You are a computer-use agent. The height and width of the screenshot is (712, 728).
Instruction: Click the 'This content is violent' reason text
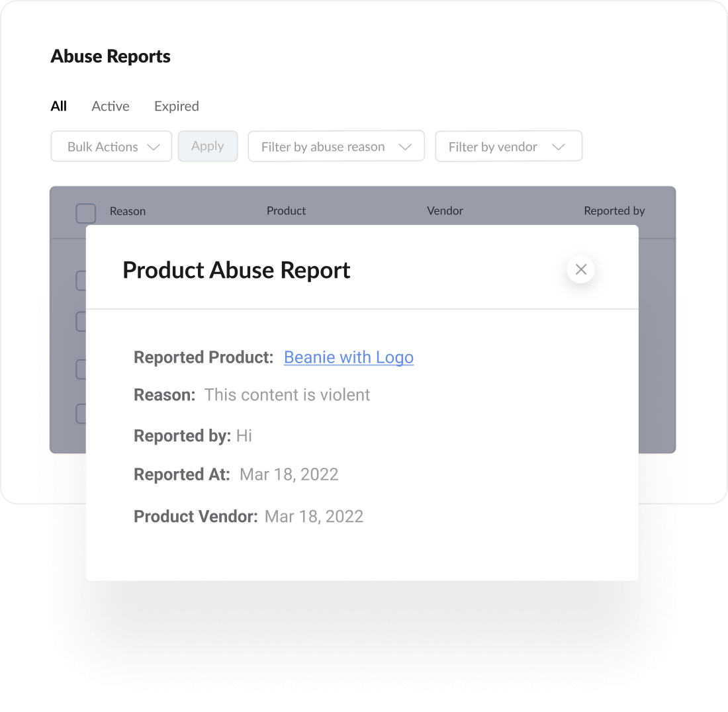point(287,395)
